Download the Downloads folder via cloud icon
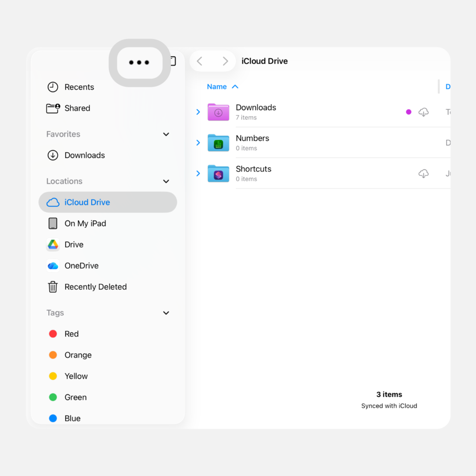Viewport: 476px width, 476px height. pyautogui.click(x=423, y=112)
